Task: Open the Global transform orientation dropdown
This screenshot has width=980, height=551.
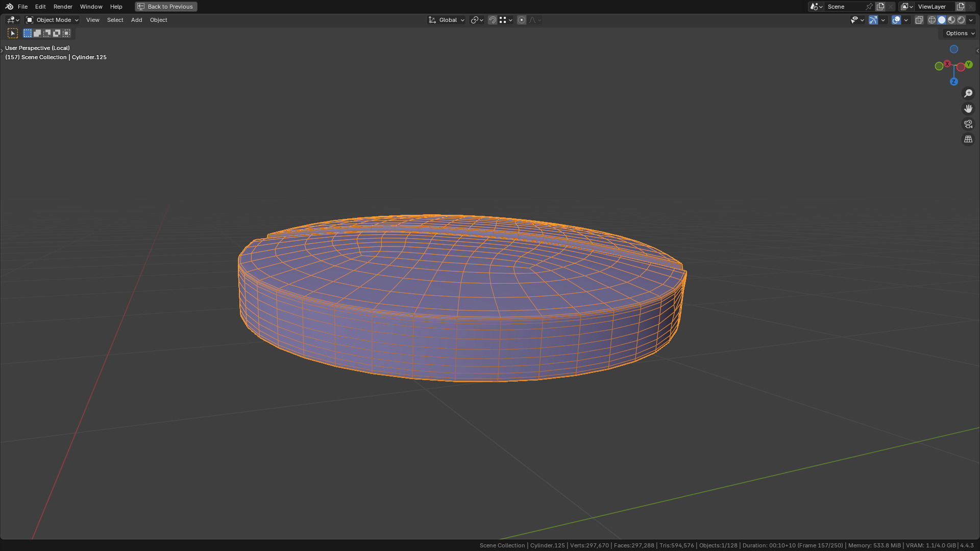Action: 446,20
